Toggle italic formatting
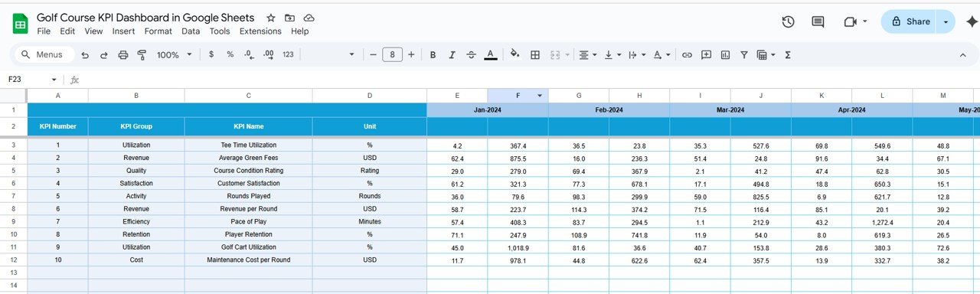Screen dimensions: 980x294 [x=452, y=55]
